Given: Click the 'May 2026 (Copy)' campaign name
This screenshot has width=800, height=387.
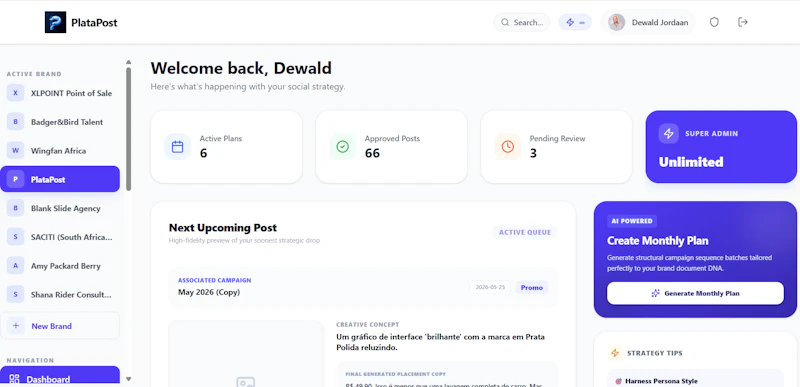Looking at the screenshot, I should [209, 292].
